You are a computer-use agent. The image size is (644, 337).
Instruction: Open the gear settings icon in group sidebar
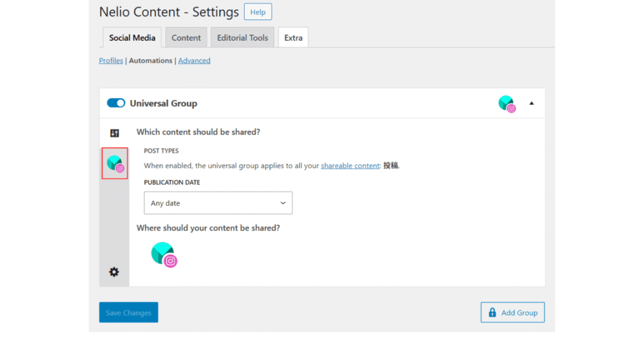[114, 272]
